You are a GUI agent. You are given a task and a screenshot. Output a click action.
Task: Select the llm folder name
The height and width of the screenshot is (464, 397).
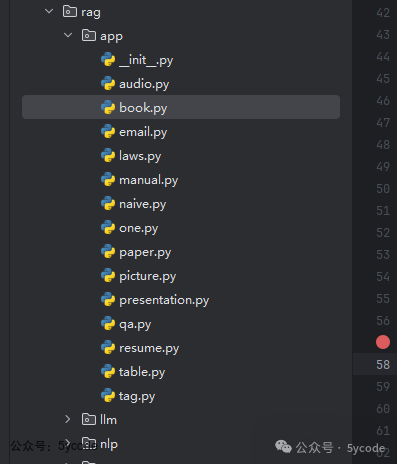point(108,420)
